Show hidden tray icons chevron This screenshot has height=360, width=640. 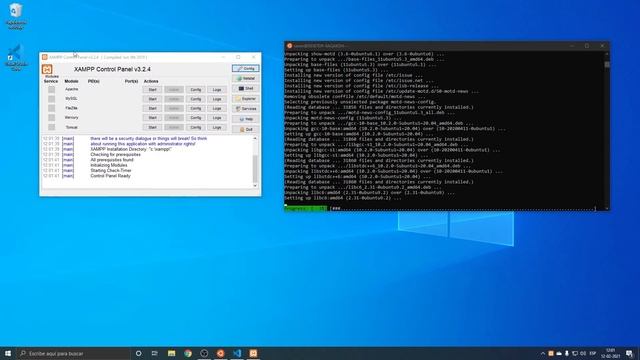tap(542, 353)
